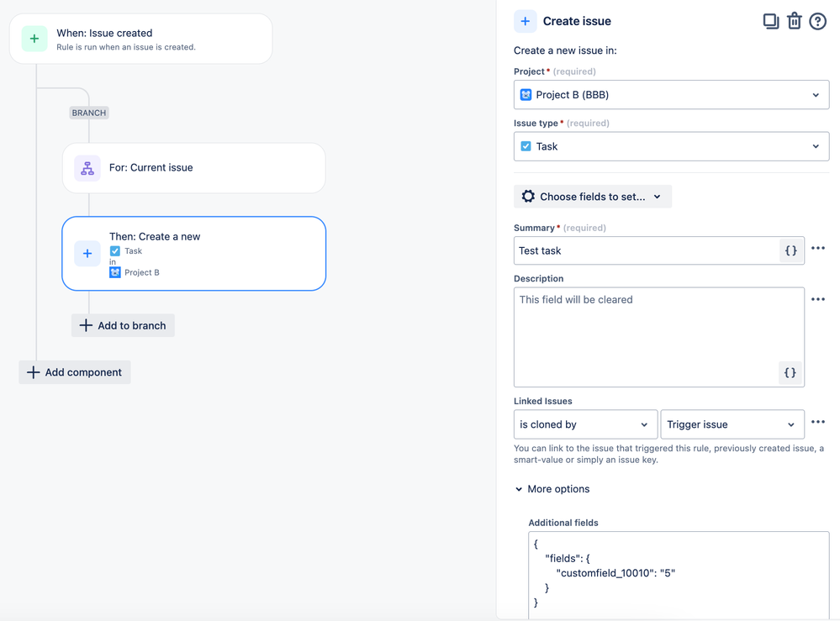Open Summary field more options ellipsis
The image size is (840, 621).
coord(818,249)
